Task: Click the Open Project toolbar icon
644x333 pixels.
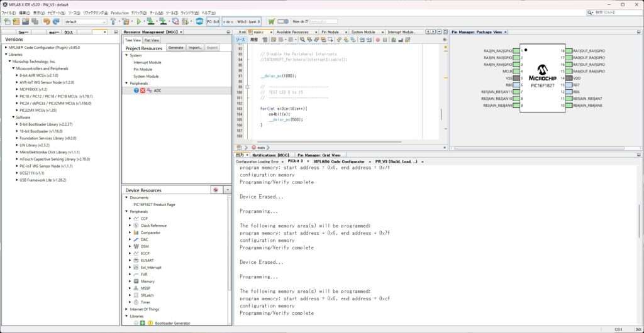Action: pyautogui.click(x=25, y=21)
